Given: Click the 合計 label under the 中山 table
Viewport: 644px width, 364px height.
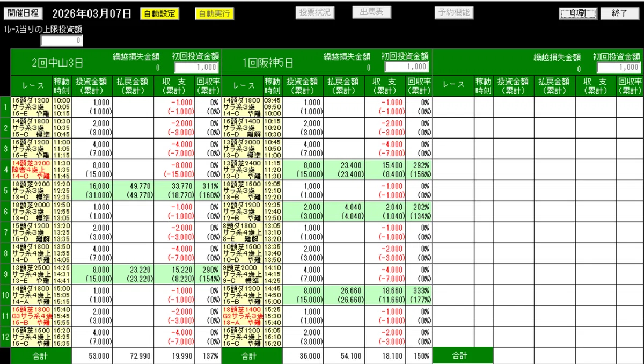Looking at the screenshot, I should pos(41,356).
